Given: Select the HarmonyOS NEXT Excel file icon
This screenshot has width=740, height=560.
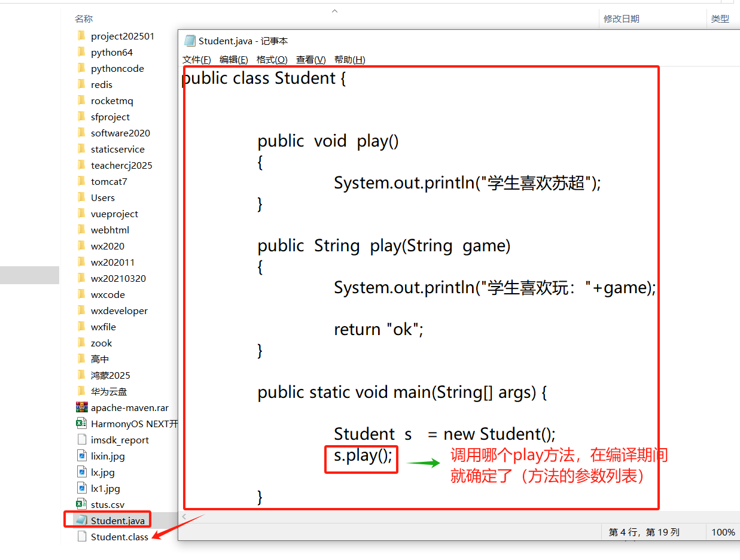Looking at the screenshot, I should tap(81, 424).
